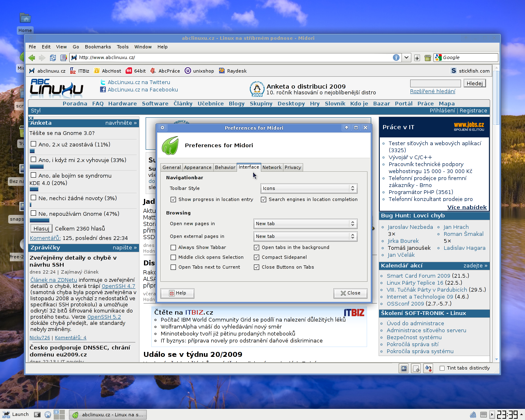Click Hlasuj vote button in poll
Screen dimensions: 525x420
pyautogui.click(x=41, y=228)
